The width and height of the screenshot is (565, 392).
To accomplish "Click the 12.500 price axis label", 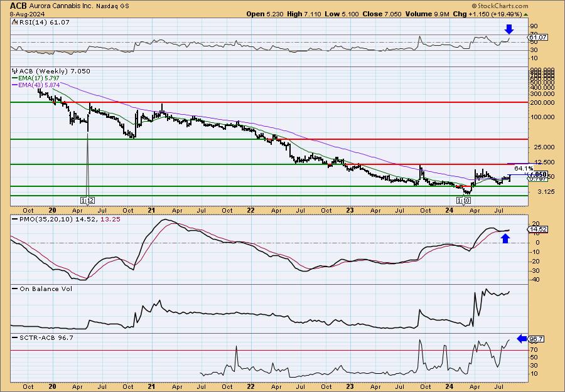I will tap(546, 162).
